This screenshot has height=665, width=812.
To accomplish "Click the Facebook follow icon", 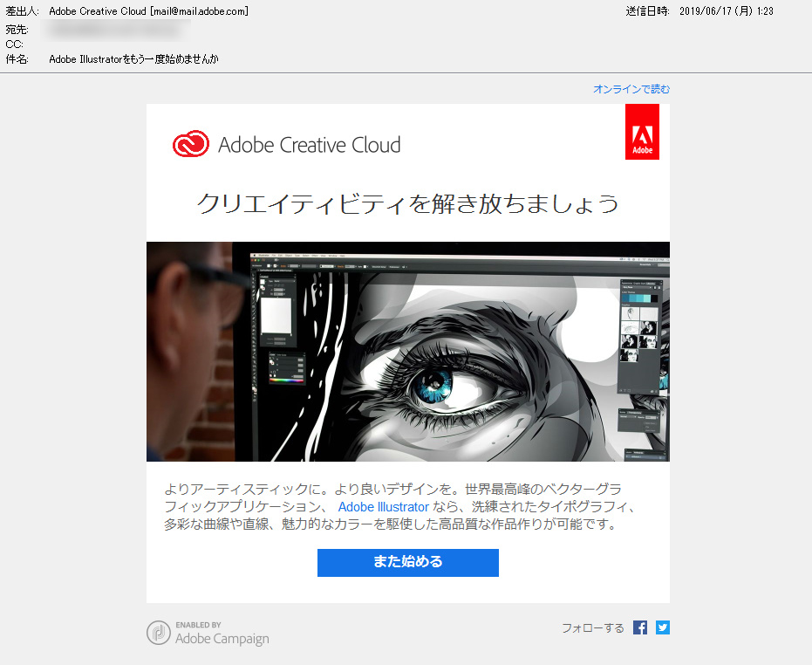I will click(640, 627).
